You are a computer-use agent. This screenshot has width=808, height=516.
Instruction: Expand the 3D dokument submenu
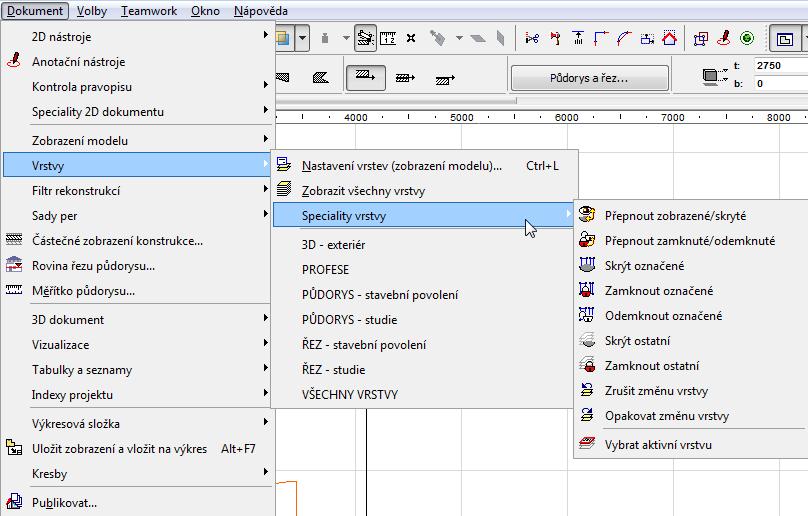[x=137, y=319]
